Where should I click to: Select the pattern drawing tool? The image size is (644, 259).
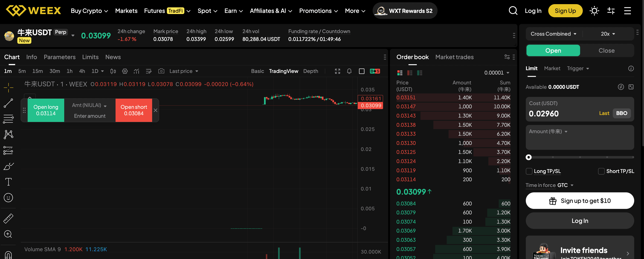point(8,135)
